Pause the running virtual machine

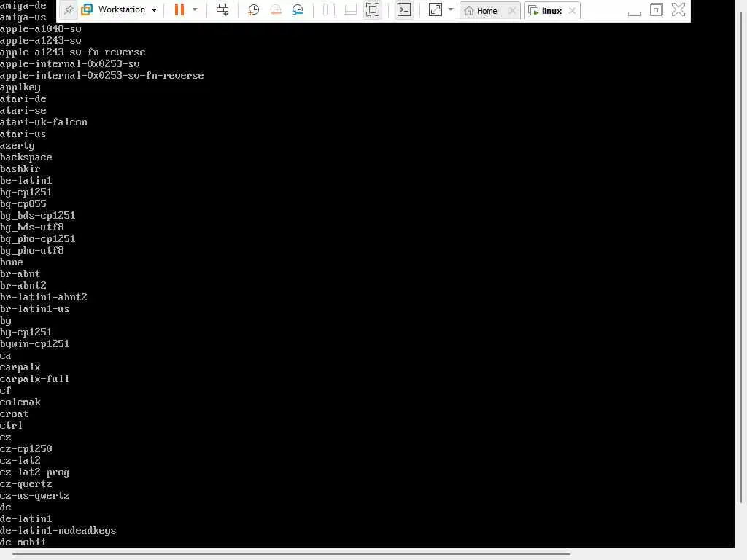pos(179,9)
